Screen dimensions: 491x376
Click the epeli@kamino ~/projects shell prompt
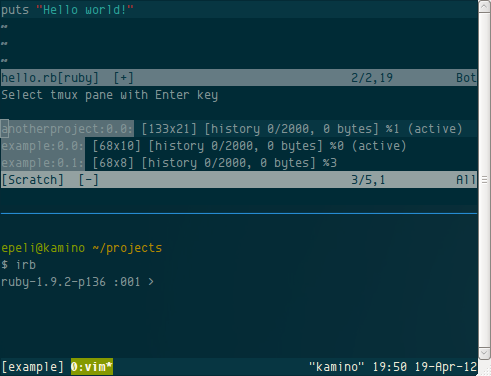point(81,248)
